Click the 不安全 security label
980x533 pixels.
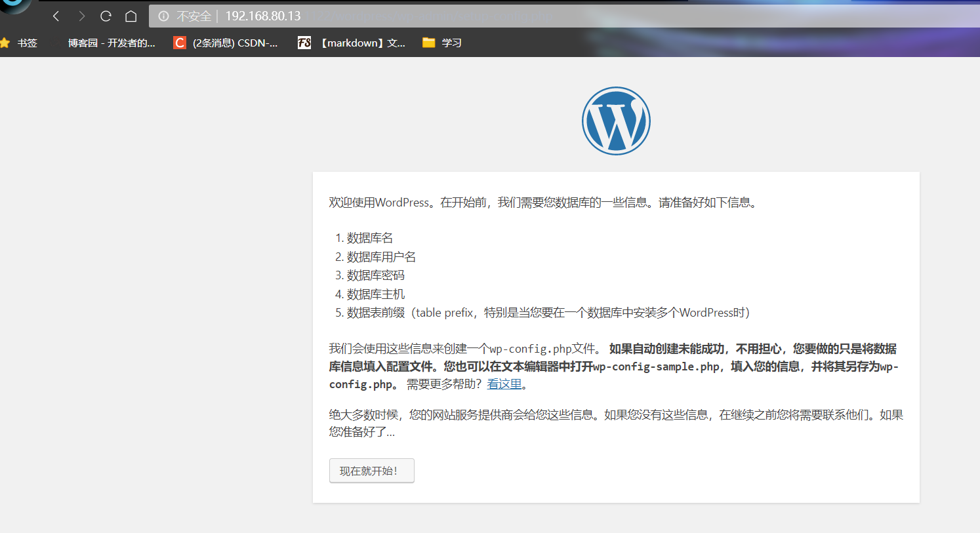[x=194, y=16]
